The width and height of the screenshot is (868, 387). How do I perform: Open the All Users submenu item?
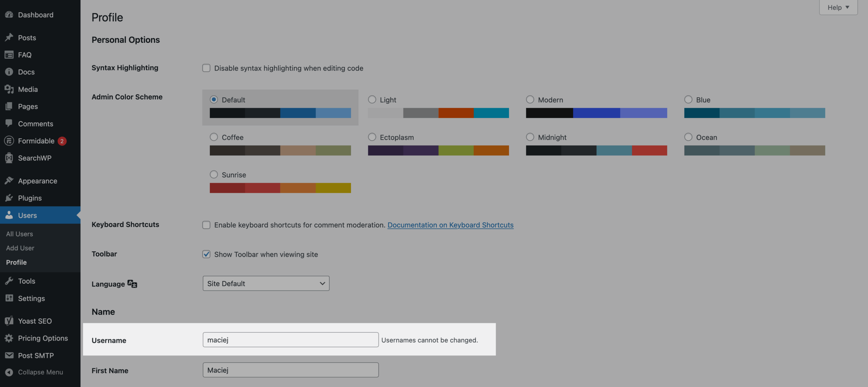point(20,234)
